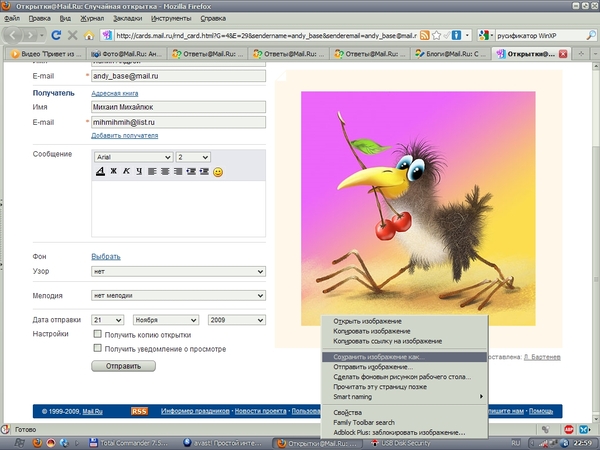Go to the Home page icon
This screenshot has width=600, height=450.
[x=89, y=36]
